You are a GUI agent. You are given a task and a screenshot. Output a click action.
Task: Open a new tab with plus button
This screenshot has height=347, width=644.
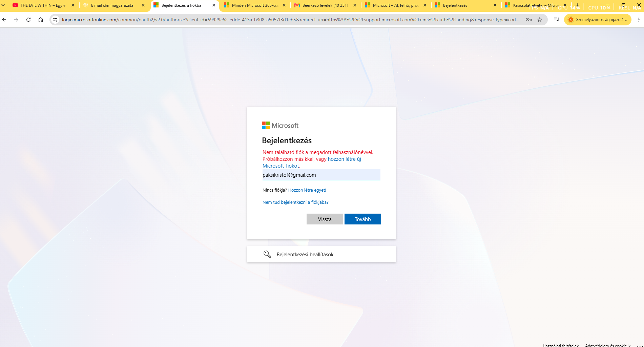tap(577, 5)
